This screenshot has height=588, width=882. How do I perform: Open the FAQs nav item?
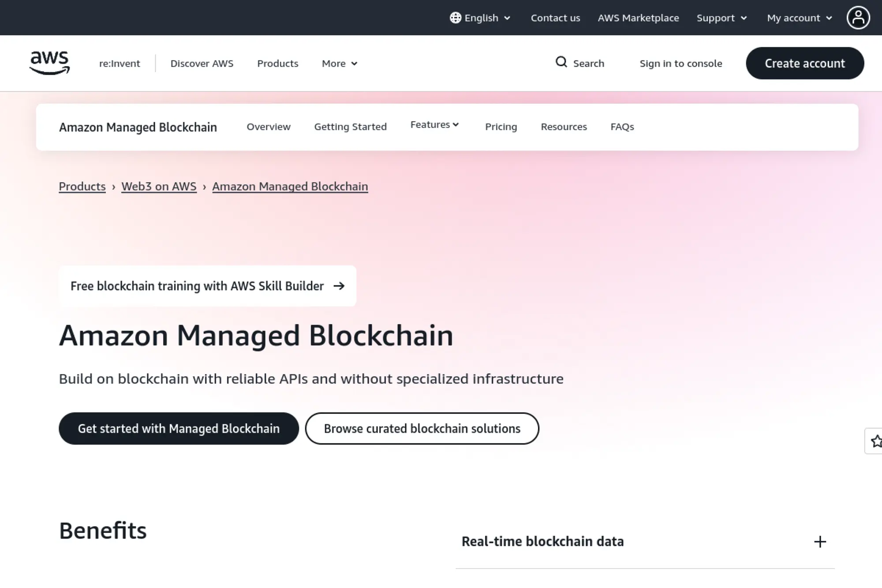622,127
